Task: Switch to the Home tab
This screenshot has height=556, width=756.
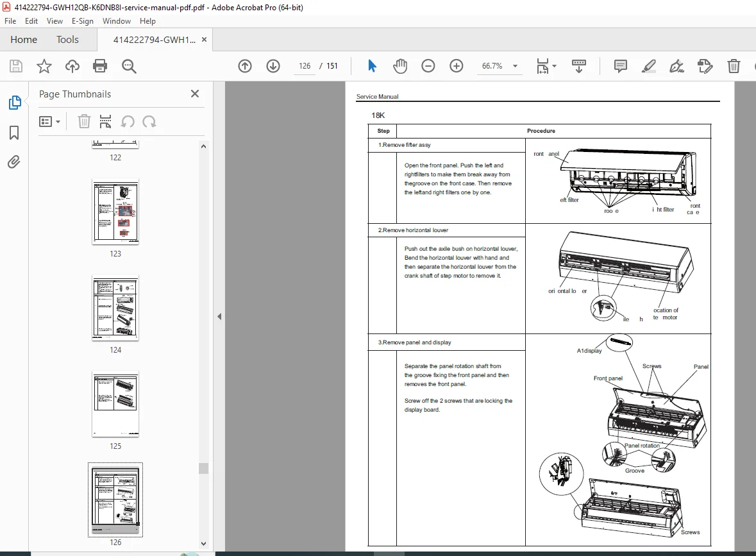Action: pos(24,40)
